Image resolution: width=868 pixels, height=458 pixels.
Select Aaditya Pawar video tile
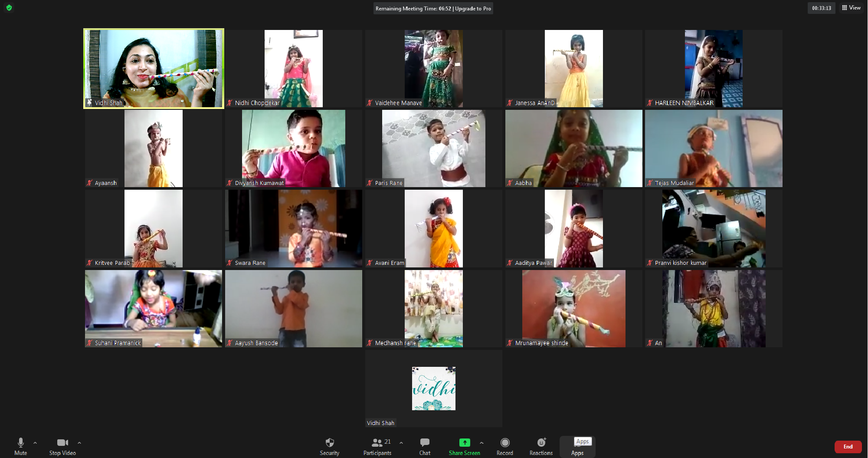[x=573, y=228]
